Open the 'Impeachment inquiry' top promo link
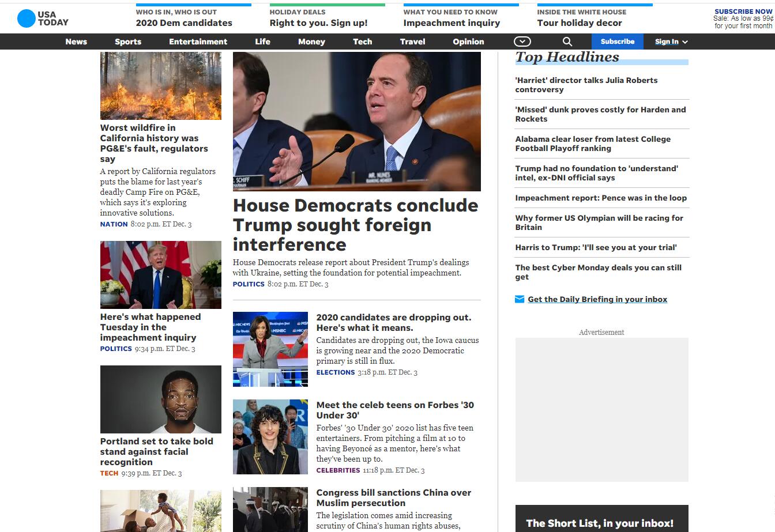The image size is (775, 532). click(452, 23)
